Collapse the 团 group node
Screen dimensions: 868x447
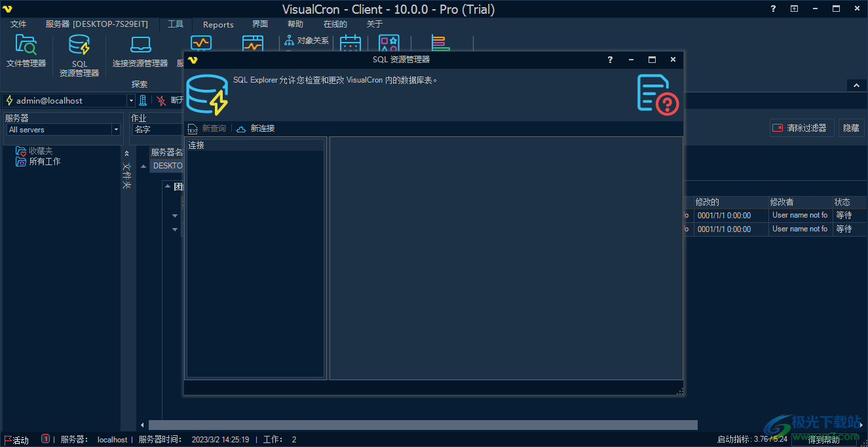168,187
